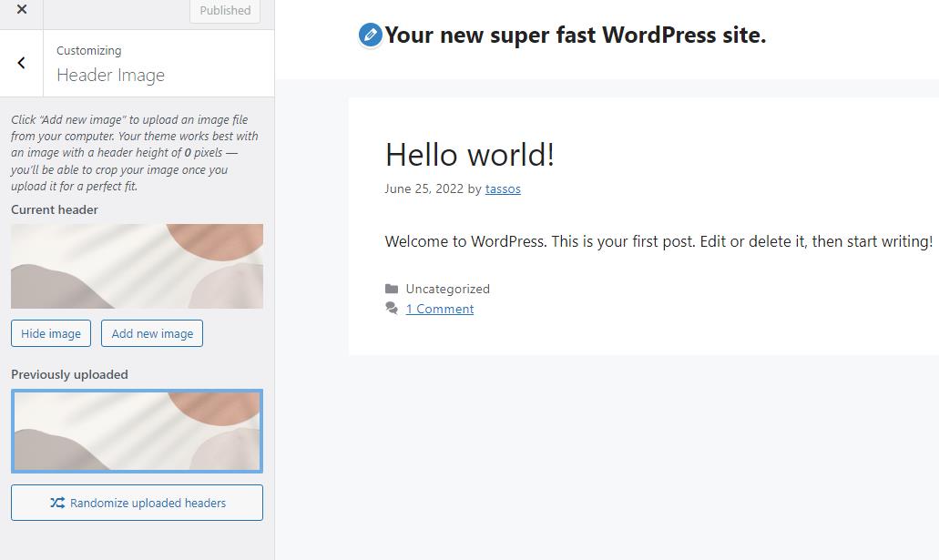Click Randomize uploaded headers button
The width and height of the screenshot is (939, 560).
tap(137, 503)
